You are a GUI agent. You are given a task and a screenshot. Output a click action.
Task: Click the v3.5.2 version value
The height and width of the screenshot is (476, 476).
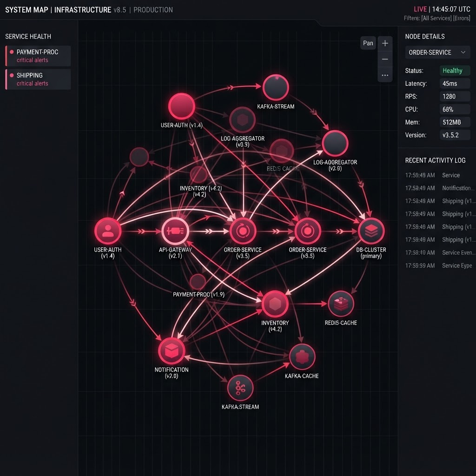coord(455,135)
